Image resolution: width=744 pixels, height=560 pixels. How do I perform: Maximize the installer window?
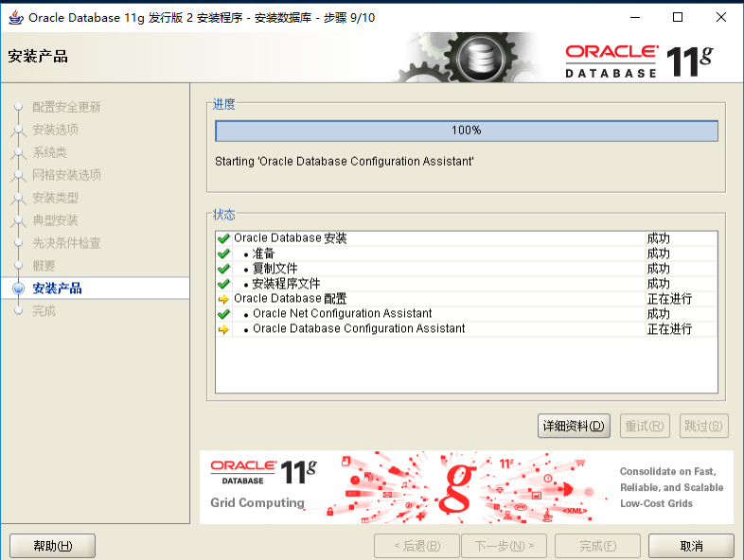678,18
